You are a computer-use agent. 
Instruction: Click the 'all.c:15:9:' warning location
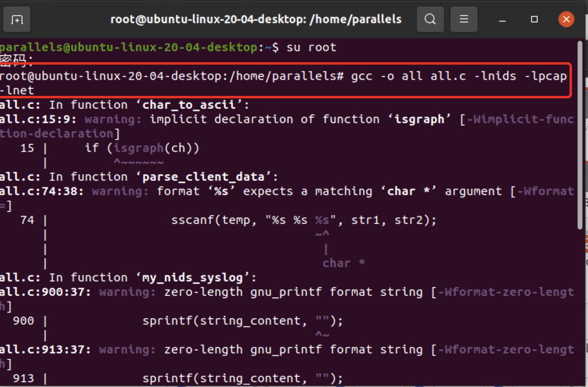[38, 119]
